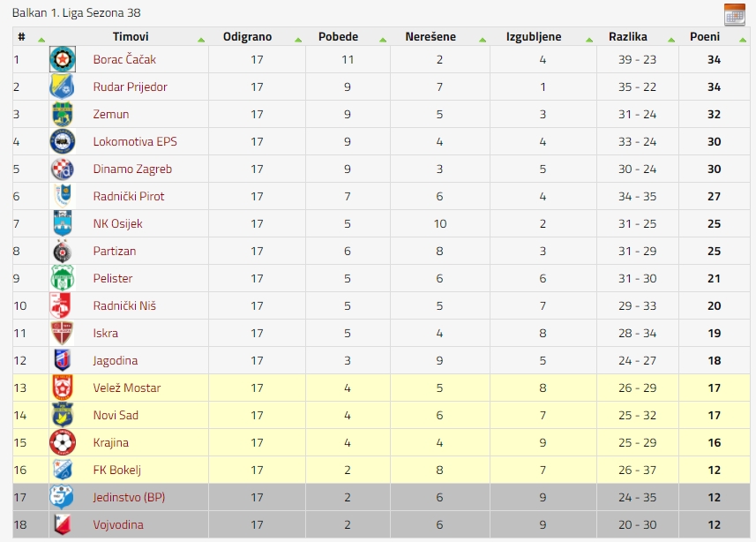This screenshot has height=542, width=756.
Task: Click the rank number sort arrow
Action: click(x=41, y=40)
